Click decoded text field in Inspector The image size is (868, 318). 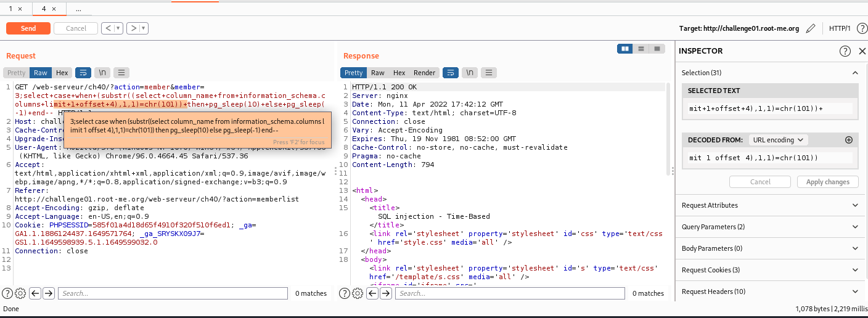[x=771, y=158]
